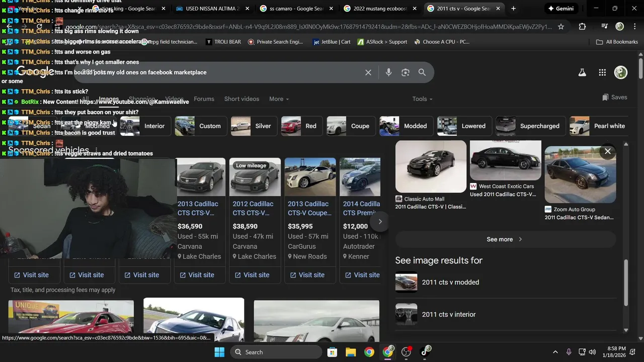Filter images by Red chip
The width and height of the screenshot is (644, 362).
(302, 126)
